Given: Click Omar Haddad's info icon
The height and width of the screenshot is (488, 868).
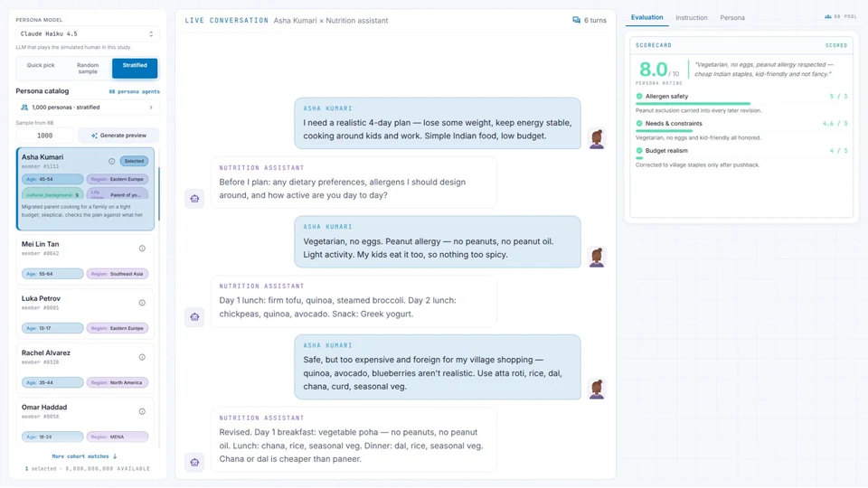Looking at the screenshot, I should [x=142, y=411].
